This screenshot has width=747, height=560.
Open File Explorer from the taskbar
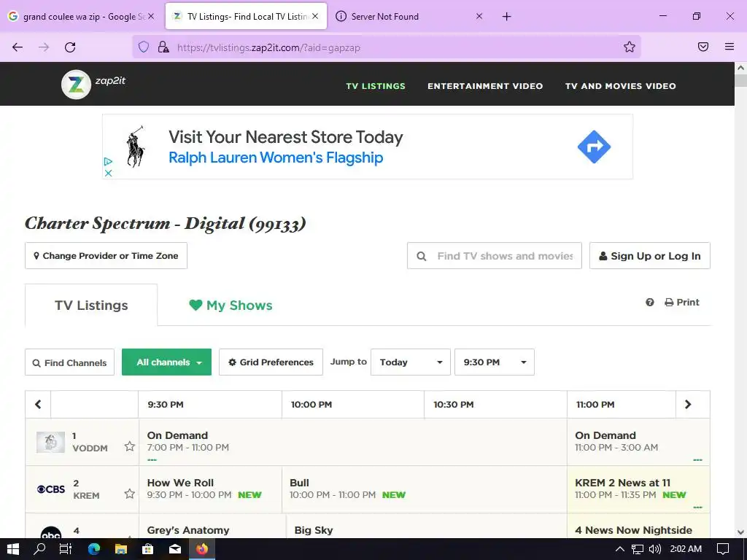(x=121, y=549)
